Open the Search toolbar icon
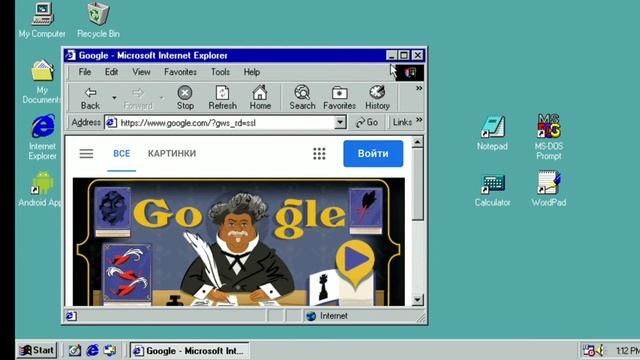 (x=302, y=98)
